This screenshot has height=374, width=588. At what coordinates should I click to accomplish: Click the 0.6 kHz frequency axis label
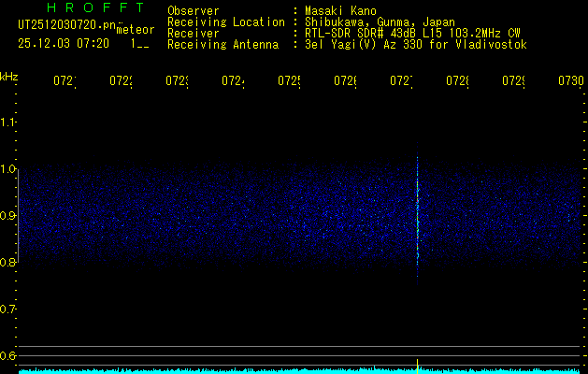point(8,355)
